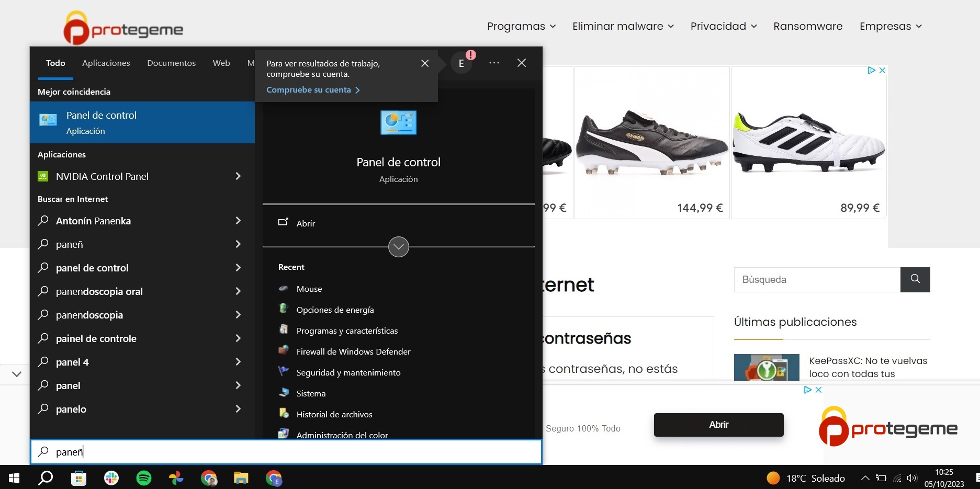Expand panel 4 suggestion arrow
Screen dimensions: 980x489
238,362
